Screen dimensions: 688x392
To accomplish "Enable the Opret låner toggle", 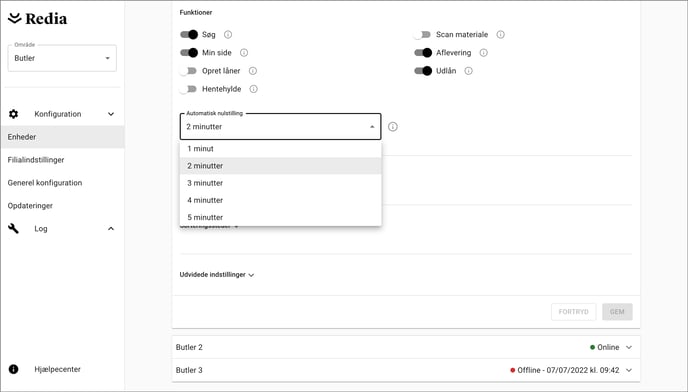I will point(188,71).
